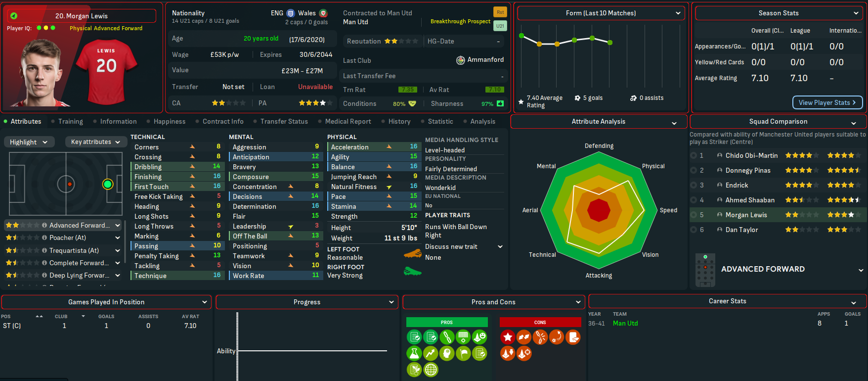Open the Highlight dropdown
The width and height of the screenshot is (868, 381).
pos(29,142)
